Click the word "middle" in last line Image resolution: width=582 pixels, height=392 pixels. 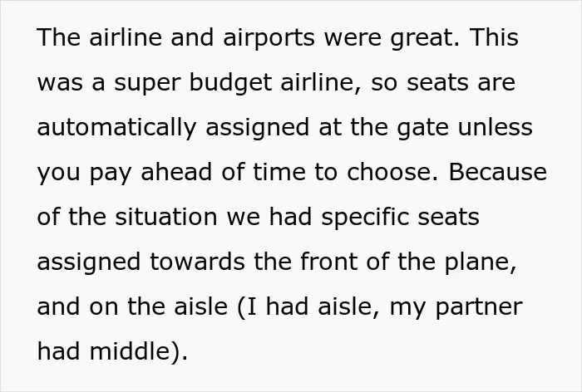[x=130, y=350]
